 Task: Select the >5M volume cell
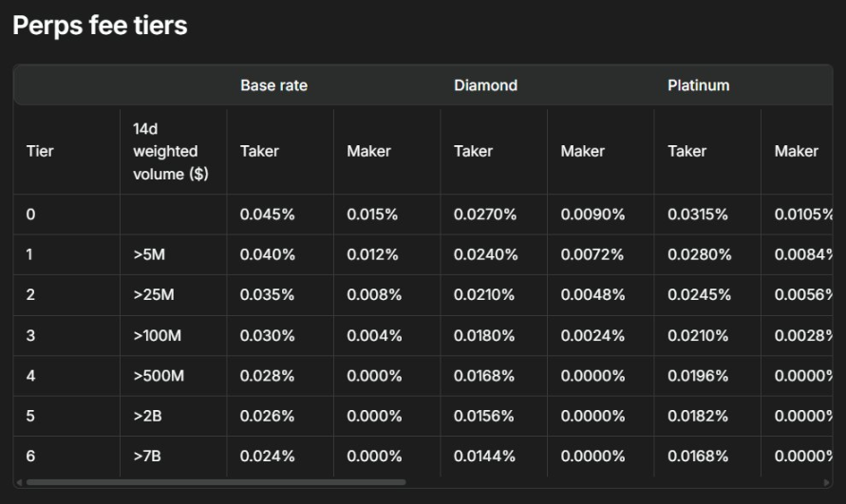153,254
